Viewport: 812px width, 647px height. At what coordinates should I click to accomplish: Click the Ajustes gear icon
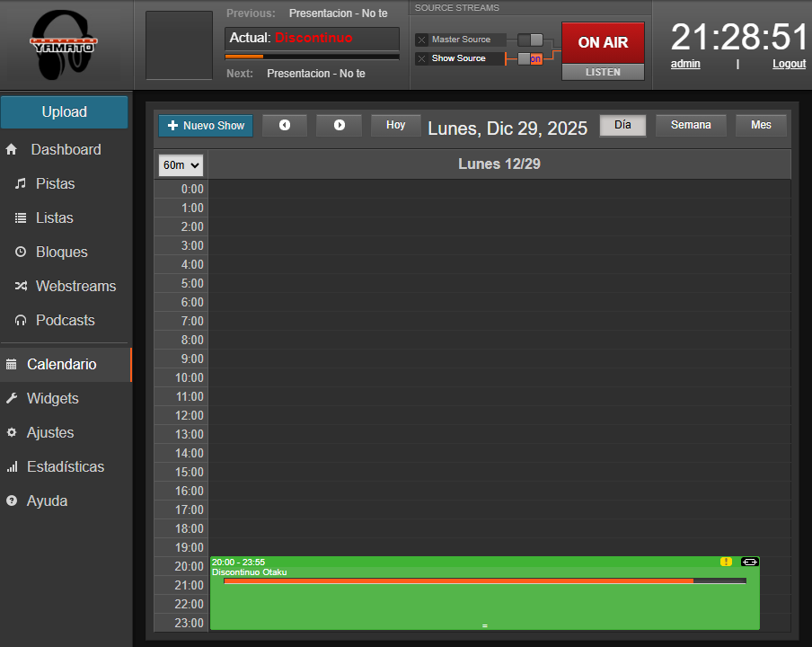click(x=12, y=432)
